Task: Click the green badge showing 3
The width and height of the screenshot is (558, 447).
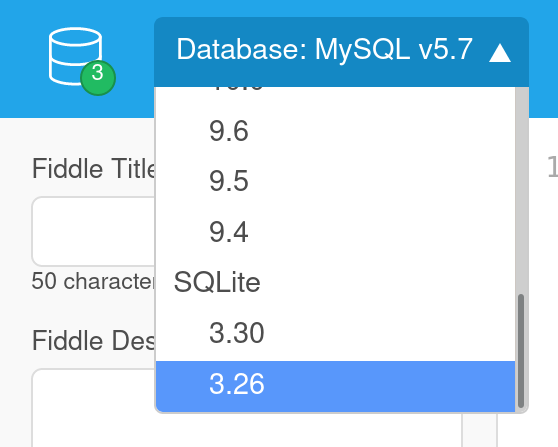Action: (98, 78)
